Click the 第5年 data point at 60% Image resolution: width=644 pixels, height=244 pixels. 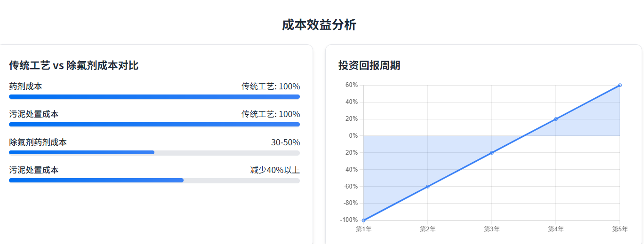pos(620,85)
